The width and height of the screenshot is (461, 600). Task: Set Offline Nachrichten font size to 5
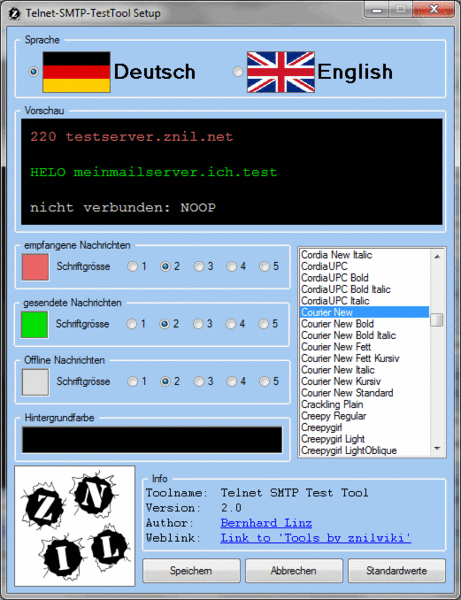264,381
